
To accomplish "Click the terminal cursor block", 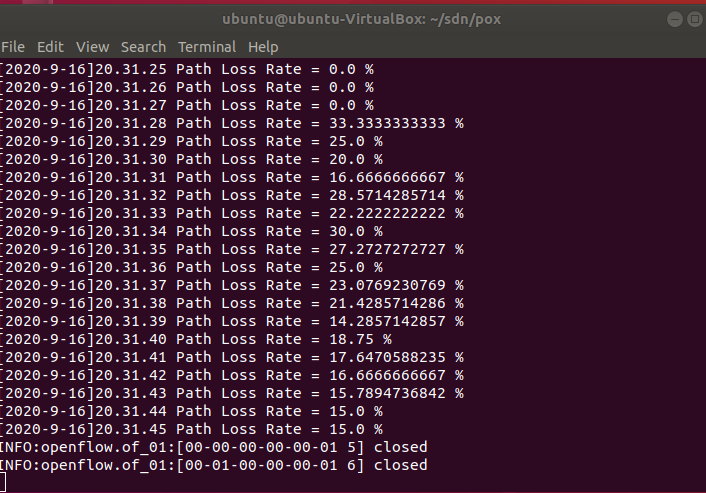I will (x=3, y=482).
